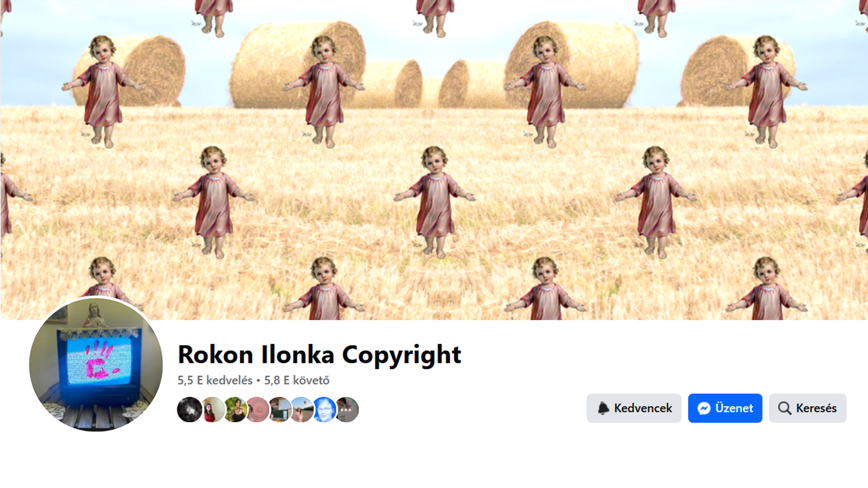Viewport: 868px width, 488px height.
Task: Open the pink circular follower avatar
Action: (258, 409)
